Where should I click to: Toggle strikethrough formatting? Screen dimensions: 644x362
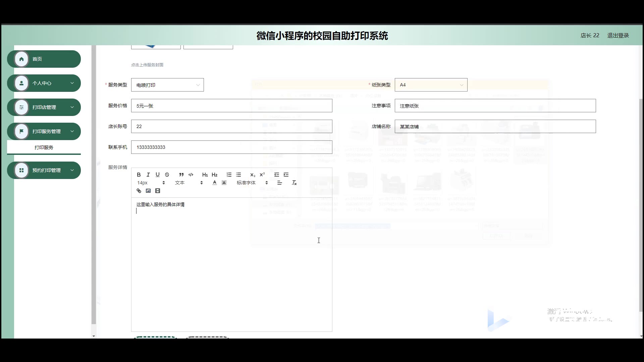pyautogui.click(x=167, y=175)
